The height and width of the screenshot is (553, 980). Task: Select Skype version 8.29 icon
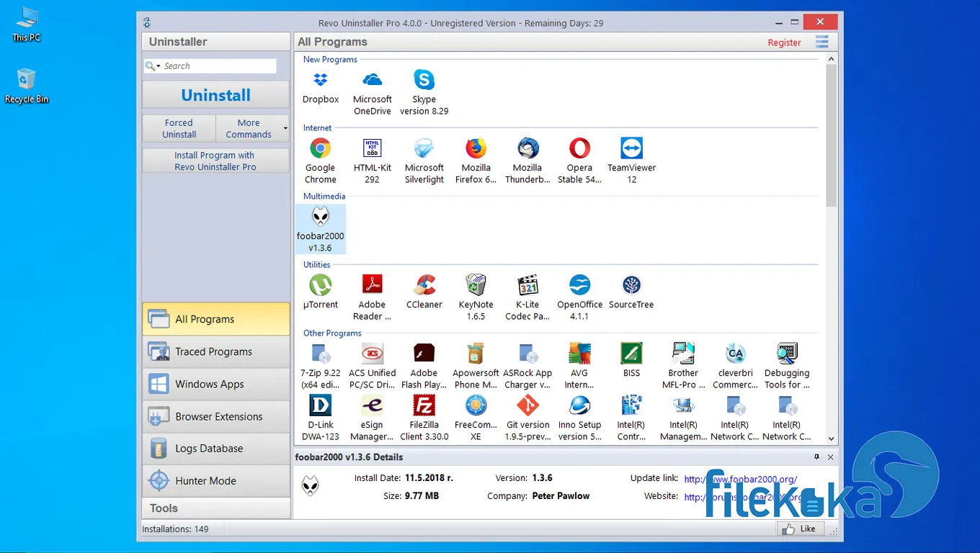click(x=424, y=80)
